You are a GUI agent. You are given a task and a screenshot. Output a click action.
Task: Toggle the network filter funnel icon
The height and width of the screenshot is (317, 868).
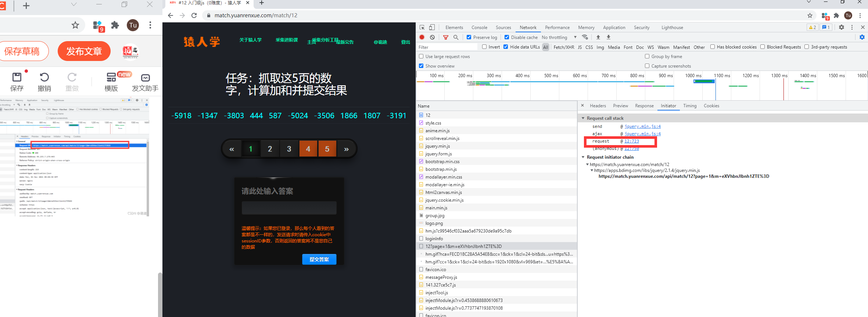[x=446, y=37]
